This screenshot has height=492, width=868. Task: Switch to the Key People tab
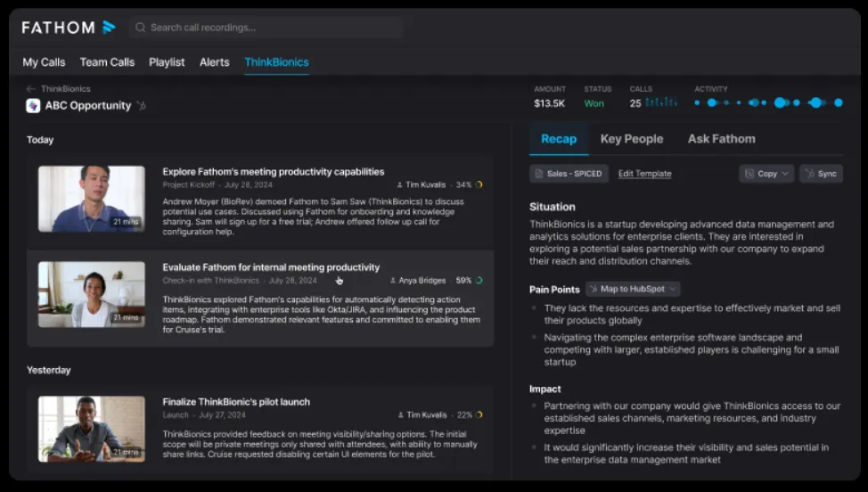(632, 139)
